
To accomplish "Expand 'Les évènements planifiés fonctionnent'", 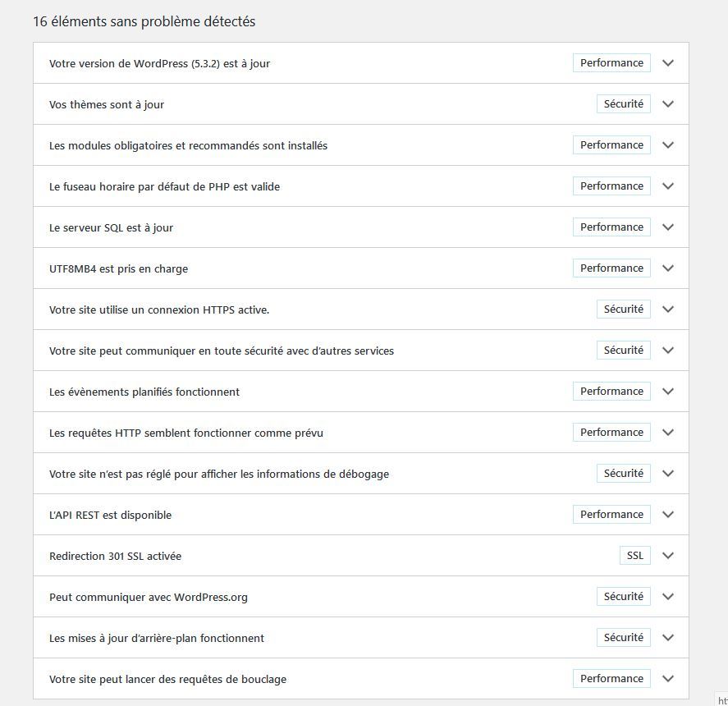I will click(668, 392).
